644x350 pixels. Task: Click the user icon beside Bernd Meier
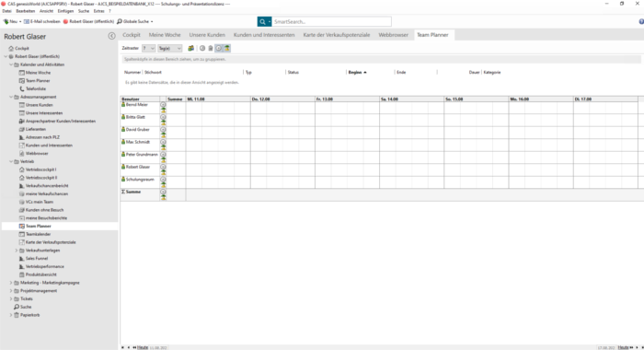(123, 105)
